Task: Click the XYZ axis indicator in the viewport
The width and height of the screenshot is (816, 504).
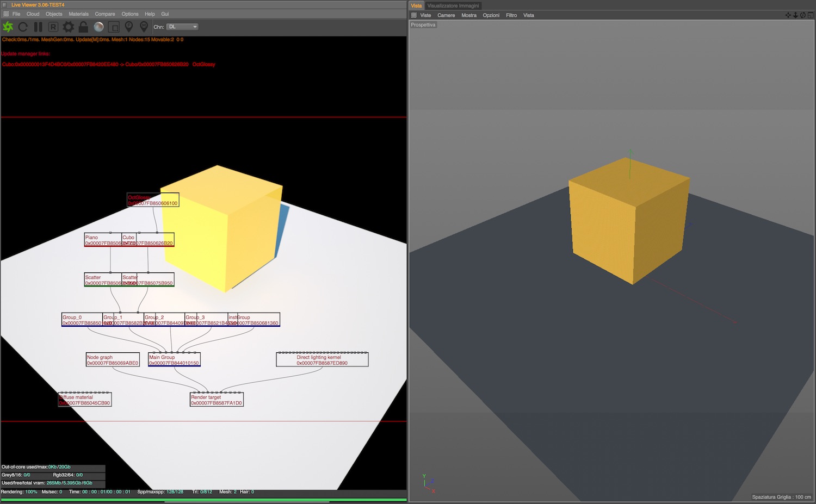Action: click(429, 483)
